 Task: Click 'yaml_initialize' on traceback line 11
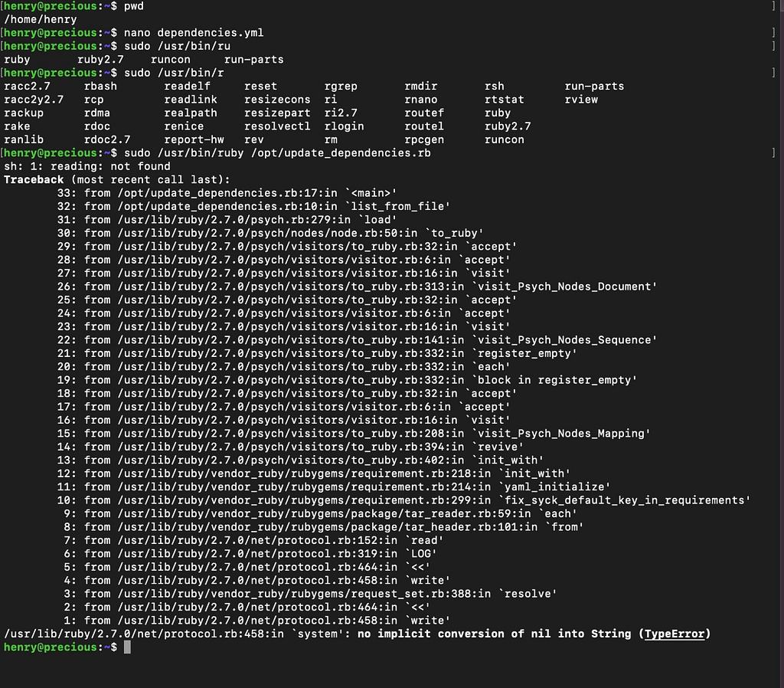pyautogui.click(x=554, y=487)
